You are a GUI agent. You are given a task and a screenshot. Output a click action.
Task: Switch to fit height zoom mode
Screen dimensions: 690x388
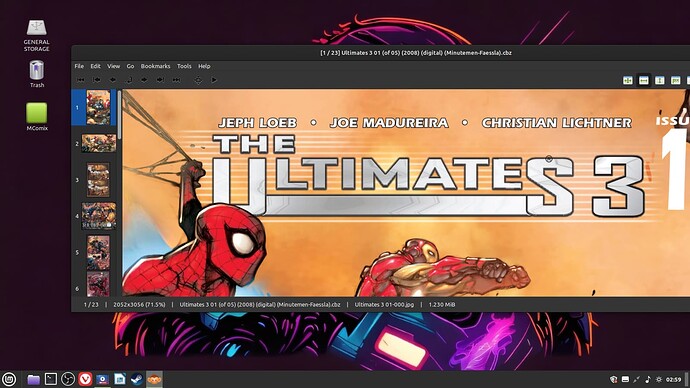point(659,80)
